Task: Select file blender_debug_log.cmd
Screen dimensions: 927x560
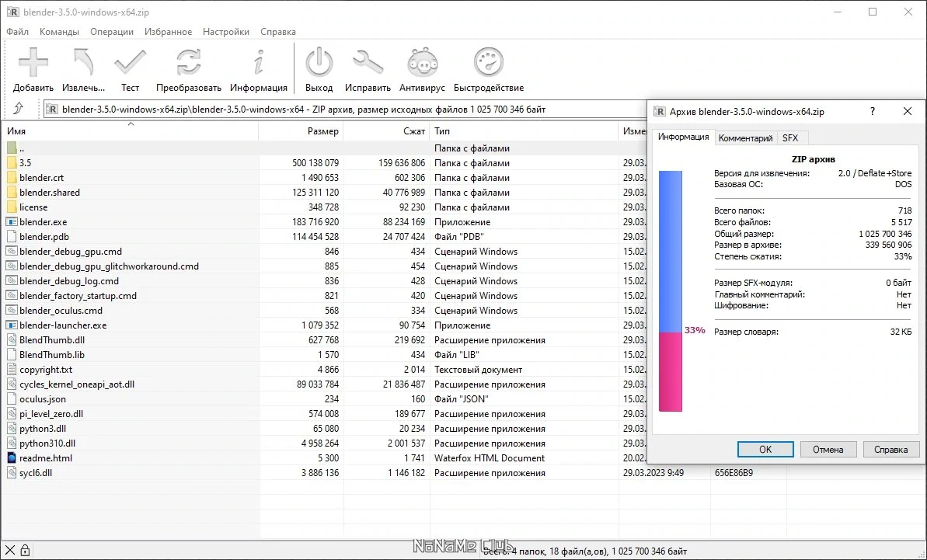Action: tap(69, 281)
